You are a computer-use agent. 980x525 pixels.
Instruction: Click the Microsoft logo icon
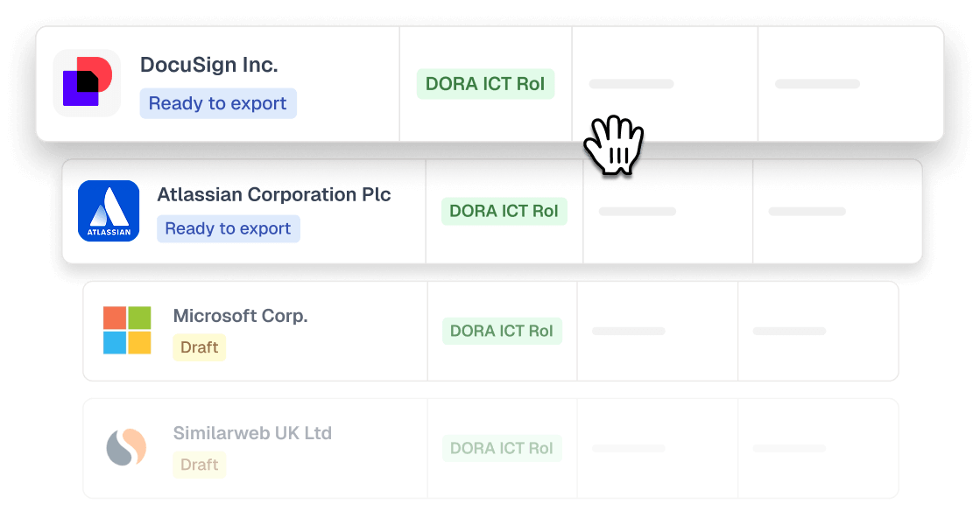[x=127, y=330]
